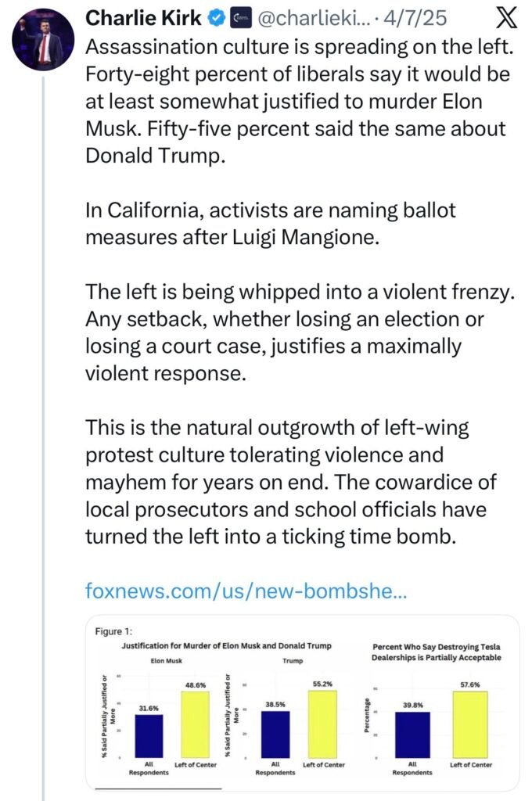This screenshot has height=801, width=532.
Task: Click the 39.8% blue Tesla dealerships bar
Action: pyautogui.click(x=412, y=734)
